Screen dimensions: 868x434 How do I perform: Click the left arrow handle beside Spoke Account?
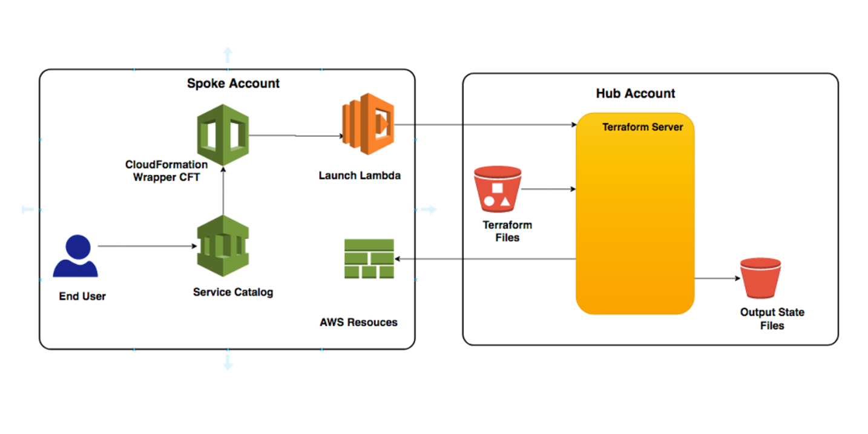(x=28, y=209)
